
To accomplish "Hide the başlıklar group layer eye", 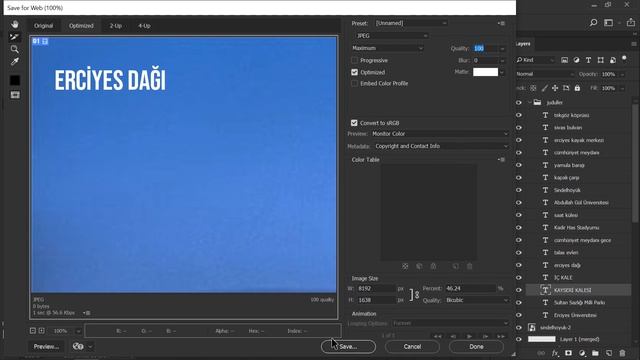I will (519, 102).
